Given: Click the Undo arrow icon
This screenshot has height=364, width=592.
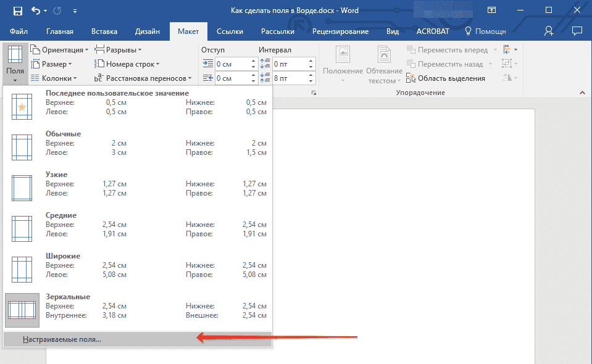Looking at the screenshot, I should [x=35, y=10].
